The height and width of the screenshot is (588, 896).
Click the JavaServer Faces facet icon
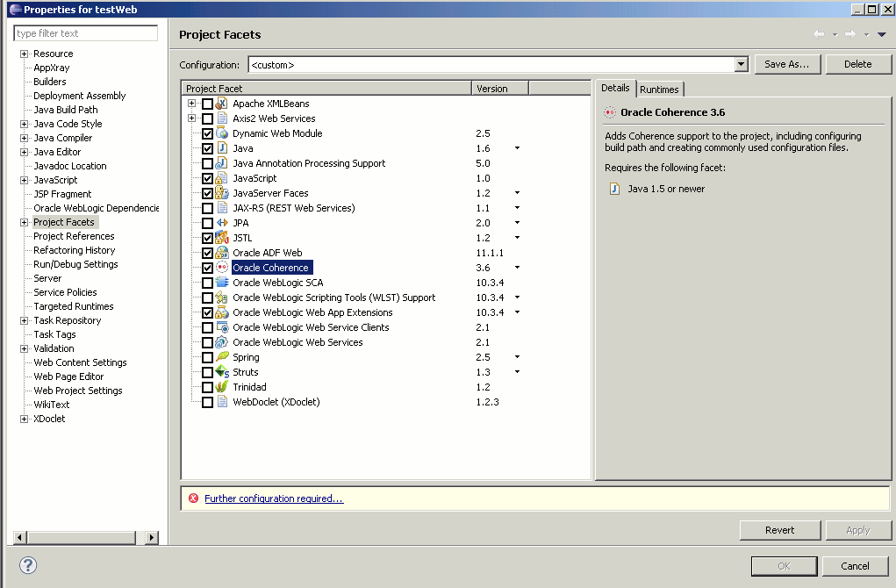click(x=222, y=193)
